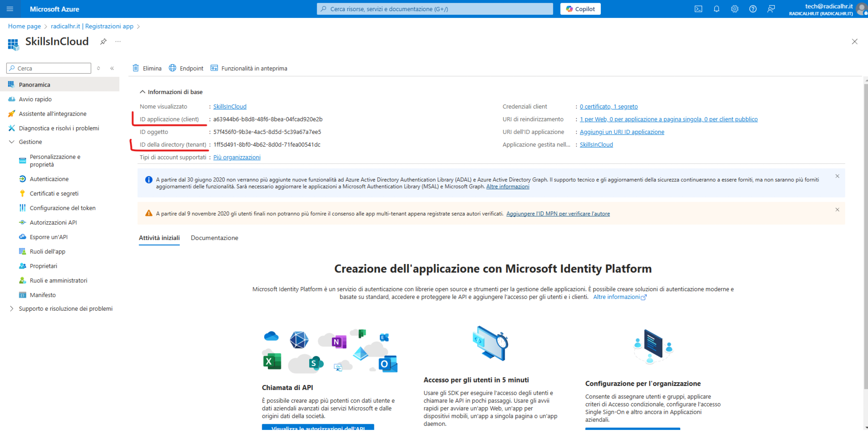
Task: Click the Copilot button
Action: (x=580, y=9)
